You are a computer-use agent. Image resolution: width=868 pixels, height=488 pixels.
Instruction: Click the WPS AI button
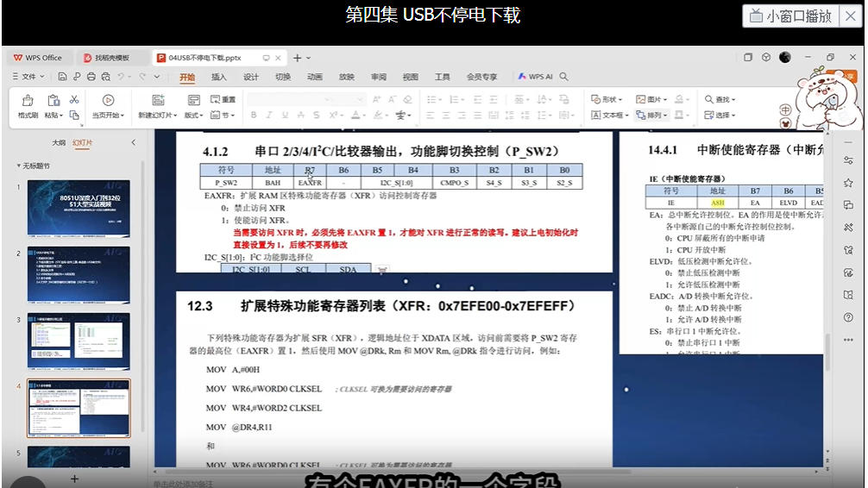click(535, 77)
